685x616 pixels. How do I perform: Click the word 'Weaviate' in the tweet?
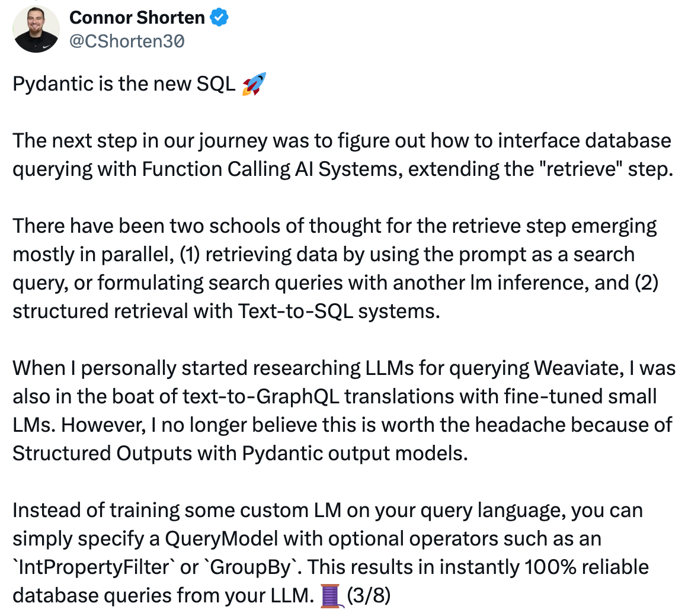point(579,368)
